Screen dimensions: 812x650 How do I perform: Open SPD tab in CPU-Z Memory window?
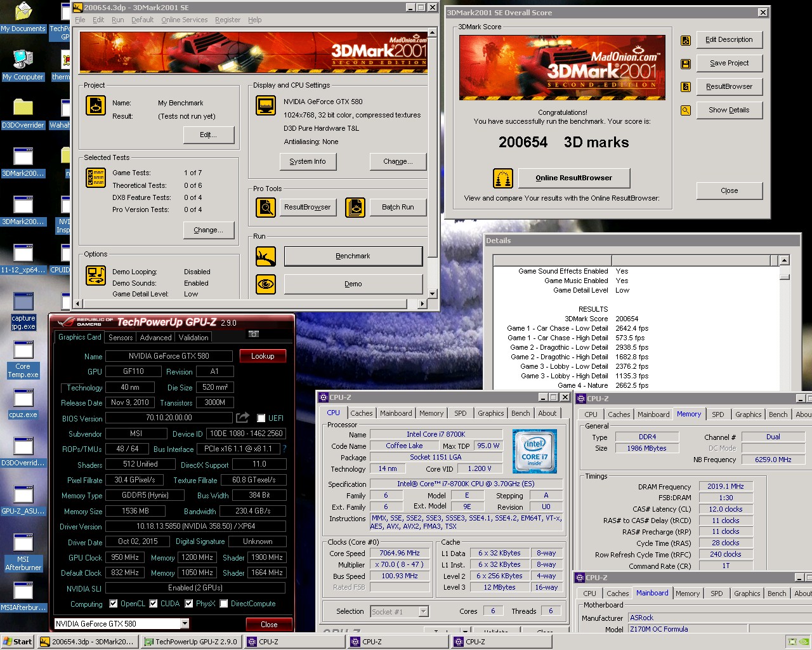(x=718, y=415)
